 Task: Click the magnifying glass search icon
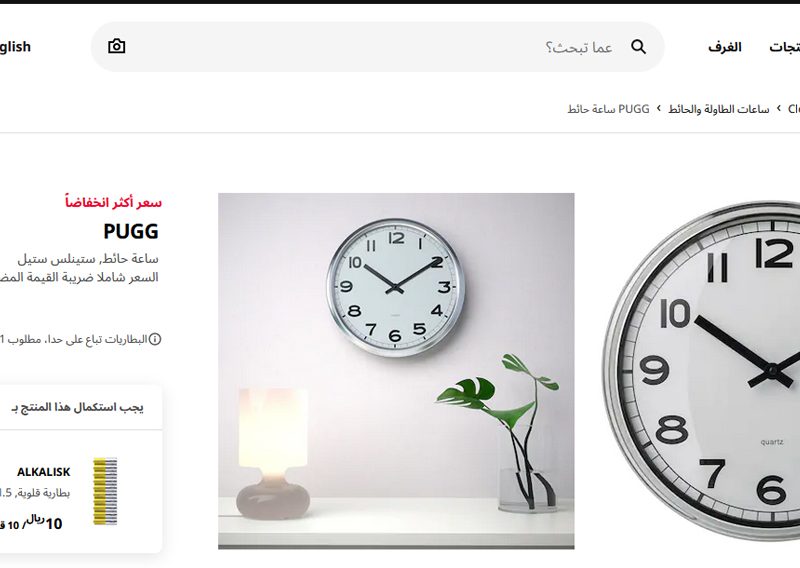638,47
